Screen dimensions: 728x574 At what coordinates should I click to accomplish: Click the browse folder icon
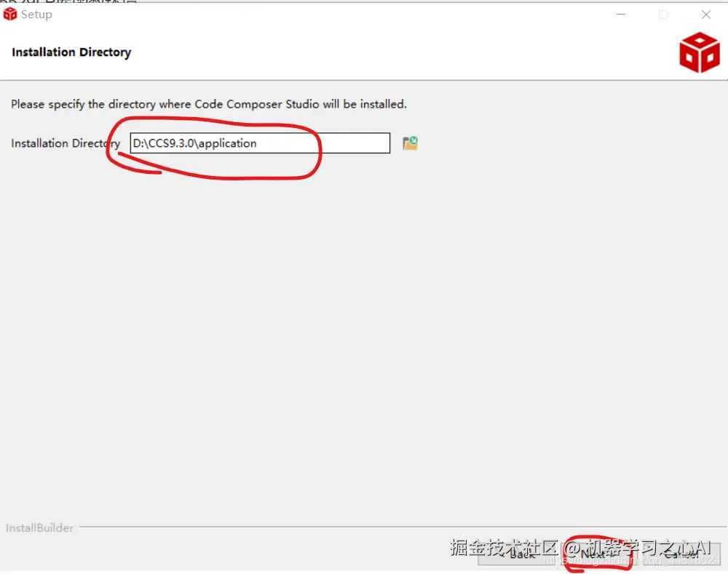point(410,143)
